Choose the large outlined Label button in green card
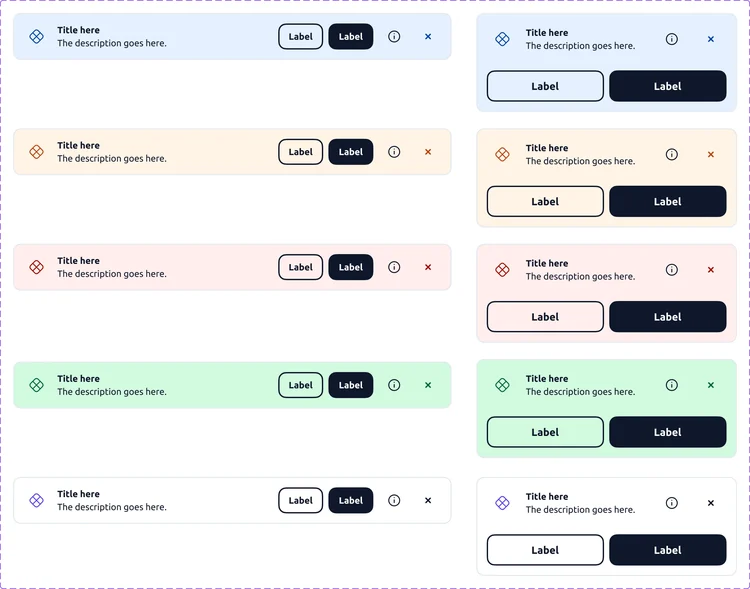The width and height of the screenshot is (750, 589). click(x=545, y=432)
